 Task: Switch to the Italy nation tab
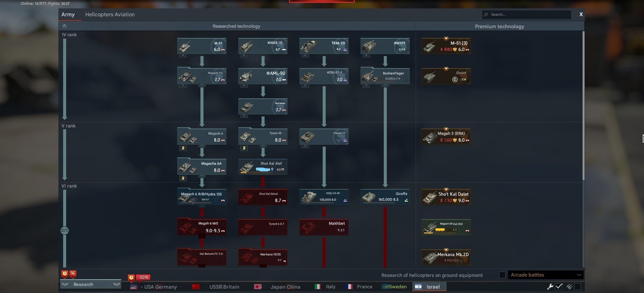tap(325, 287)
